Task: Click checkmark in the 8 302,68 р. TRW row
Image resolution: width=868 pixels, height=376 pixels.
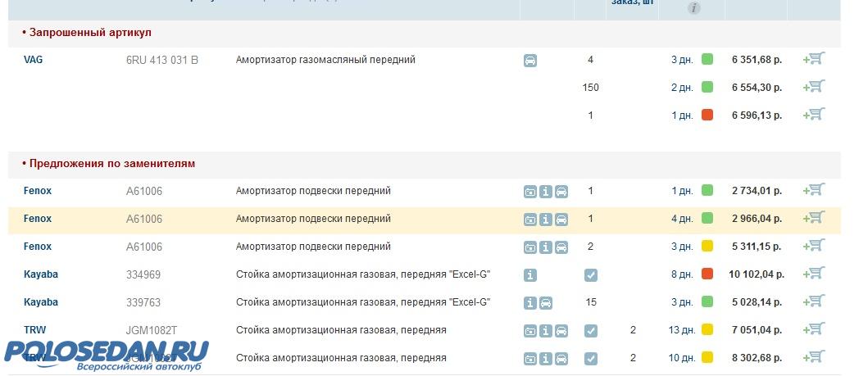Action: click(591, 359)
